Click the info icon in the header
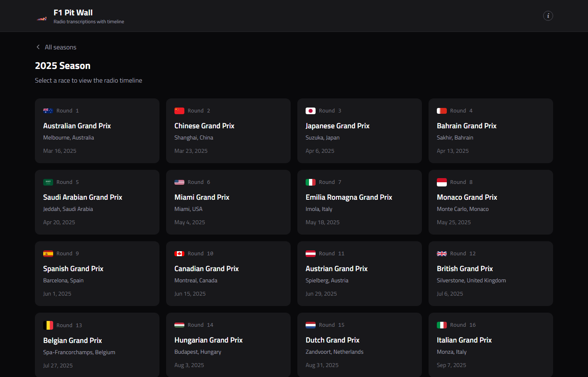The image size is (588, 377). pos(548,16)
